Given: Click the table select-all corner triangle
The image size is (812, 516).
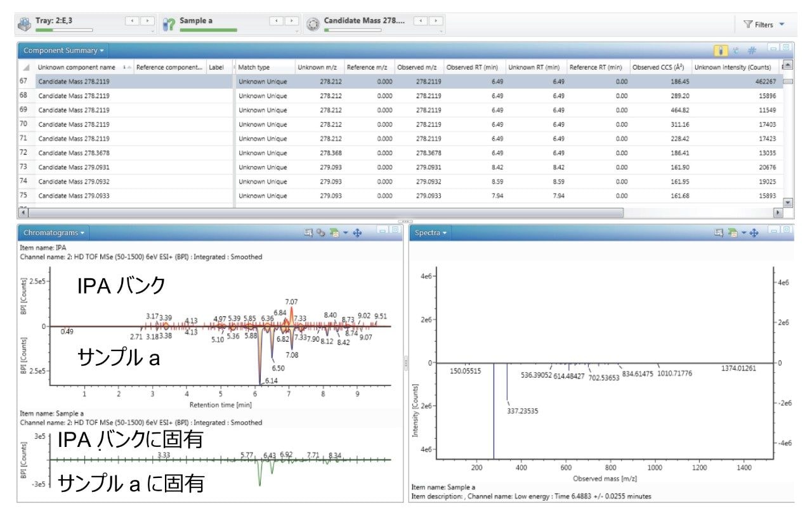Looking at the screenshot, I should pos(26,67).
